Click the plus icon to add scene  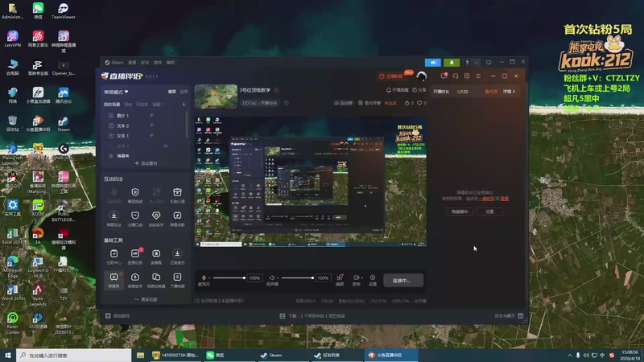[x=184, y=105]
